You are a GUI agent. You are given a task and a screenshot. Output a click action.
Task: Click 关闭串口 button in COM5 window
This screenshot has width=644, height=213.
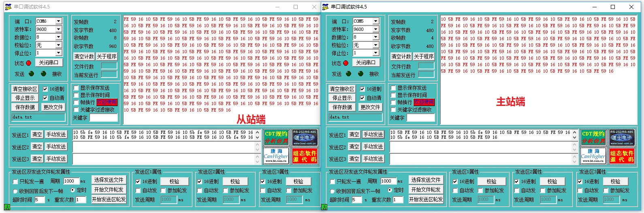coord(366,63)
